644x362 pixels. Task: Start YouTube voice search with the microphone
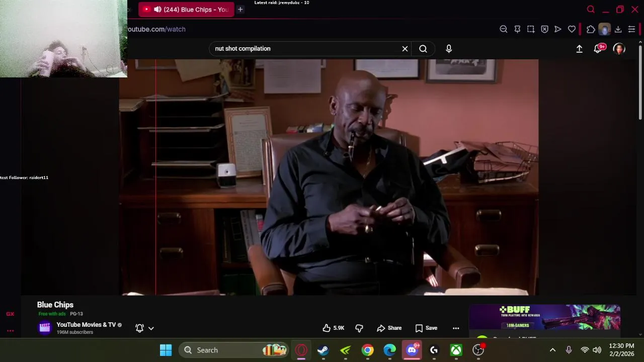449,49
